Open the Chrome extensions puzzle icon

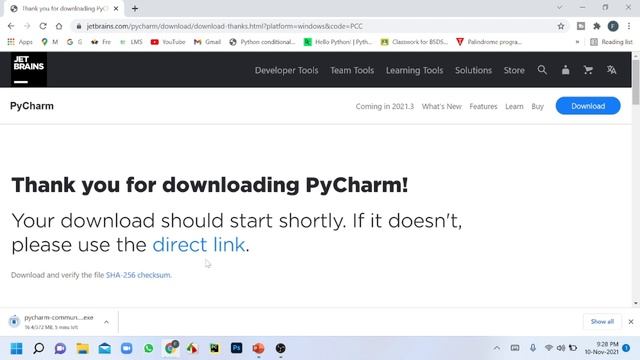[x=597, y=26]
